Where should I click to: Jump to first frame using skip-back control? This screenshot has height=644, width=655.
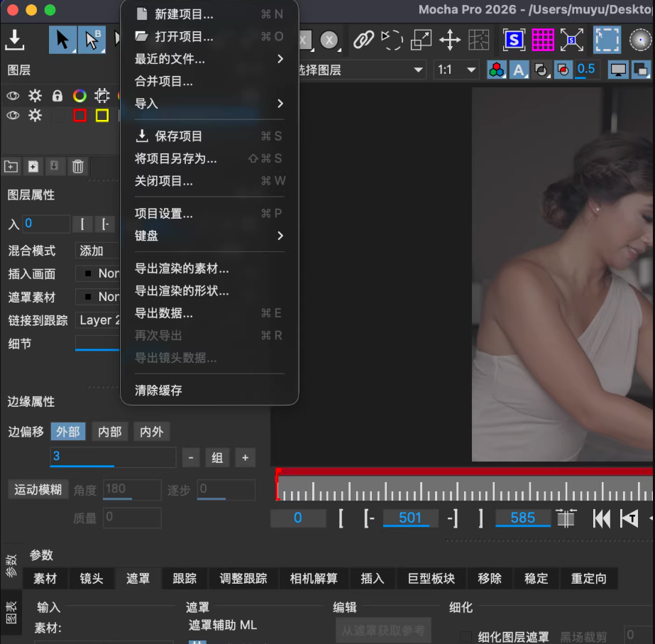pos(601,518)
